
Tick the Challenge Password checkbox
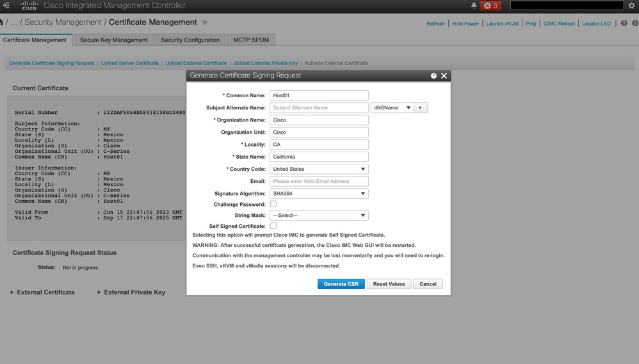(273, 204)
